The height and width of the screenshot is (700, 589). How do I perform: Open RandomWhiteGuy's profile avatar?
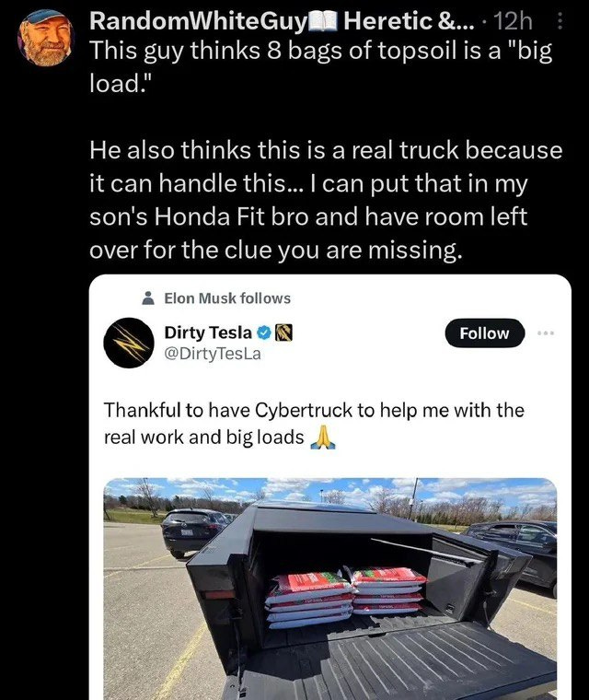point(45,38)
